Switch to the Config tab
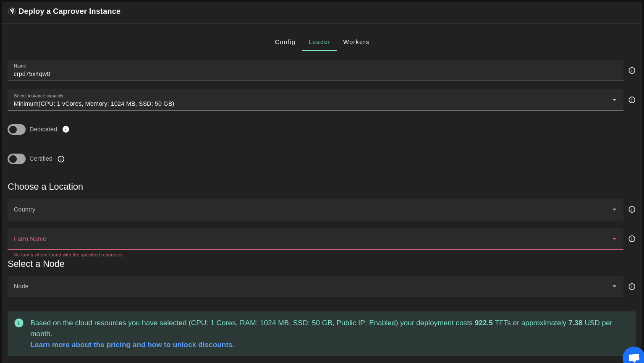Viewport: 644px width, 363px height. 285,42
